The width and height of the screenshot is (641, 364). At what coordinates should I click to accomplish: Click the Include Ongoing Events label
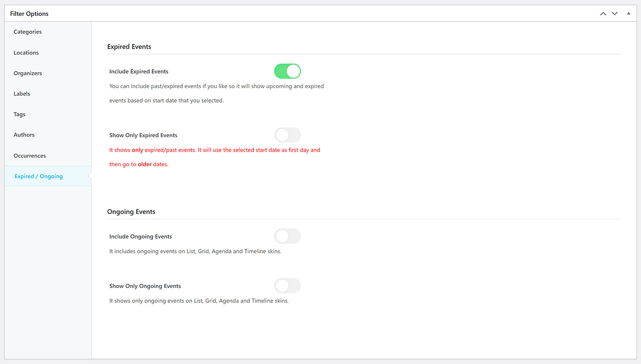[x=140, y=236]
